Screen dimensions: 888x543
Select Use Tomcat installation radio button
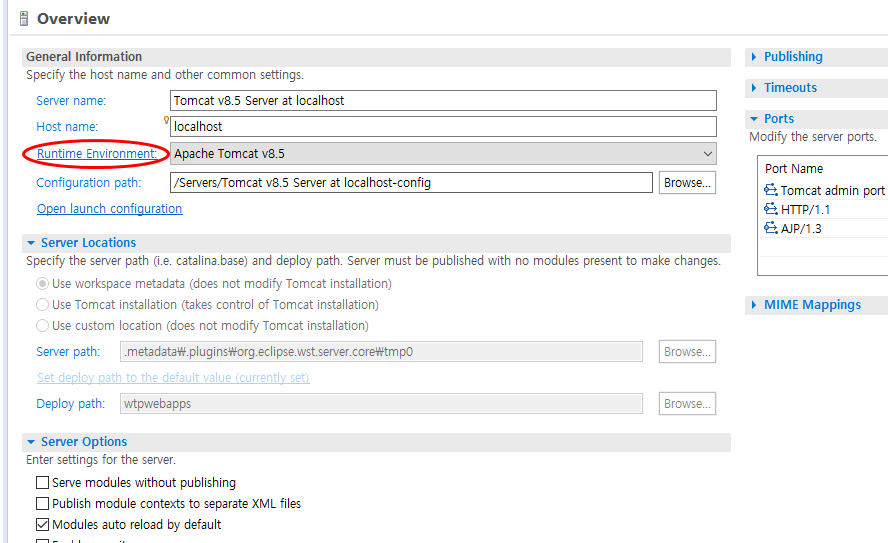point(42,305)
